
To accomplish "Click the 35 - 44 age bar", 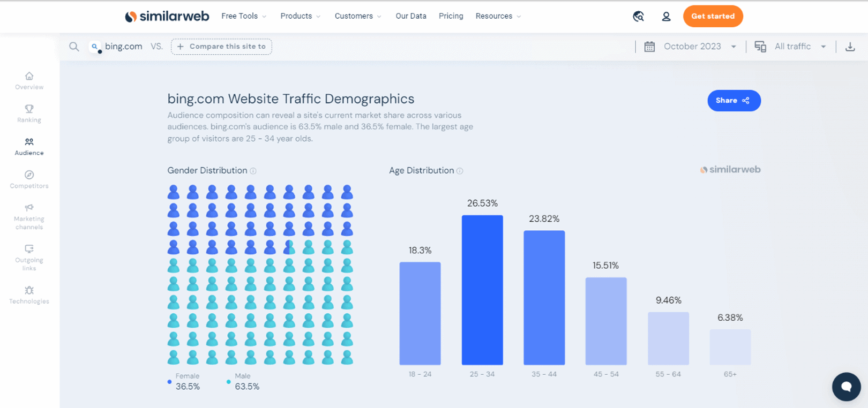I will tap(544, 298).
